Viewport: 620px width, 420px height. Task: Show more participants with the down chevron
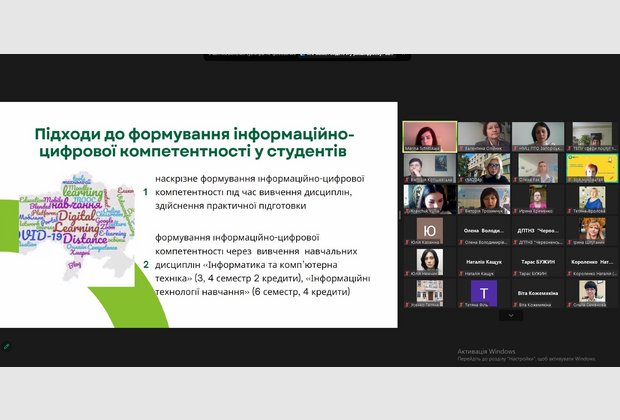tap(511, 315)
